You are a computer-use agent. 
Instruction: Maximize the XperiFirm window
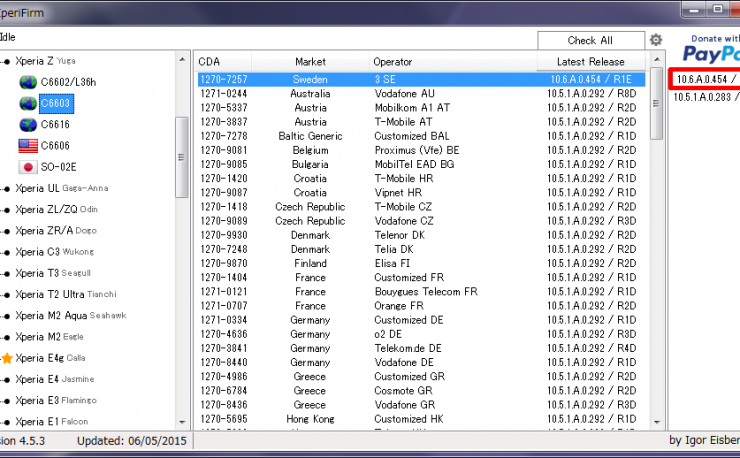pos(717,9)
